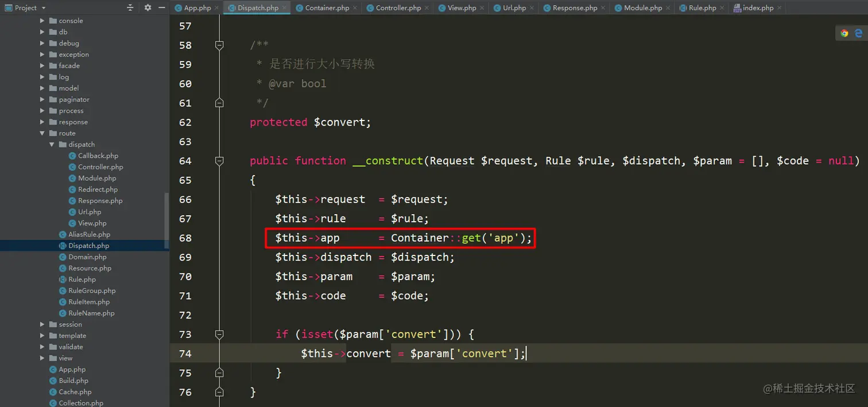Expand the validate folder
The image size is (868, 407).
[42, 347]
